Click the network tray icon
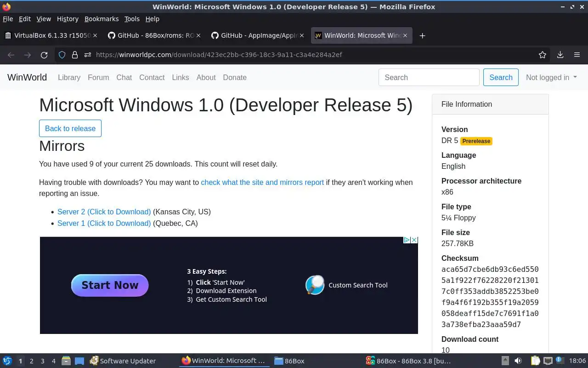Screen dimensions: 588x368 click(548, 361)
